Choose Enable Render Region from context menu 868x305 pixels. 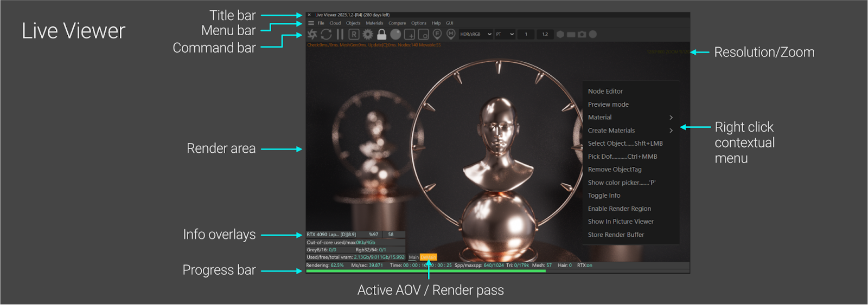tap(620, 209)
